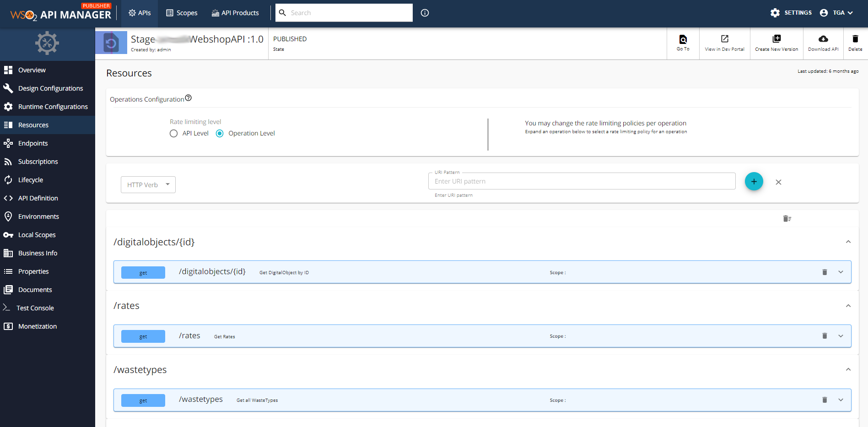Select the API Level radio button
868x427 pixels.
tap(173, 134)
